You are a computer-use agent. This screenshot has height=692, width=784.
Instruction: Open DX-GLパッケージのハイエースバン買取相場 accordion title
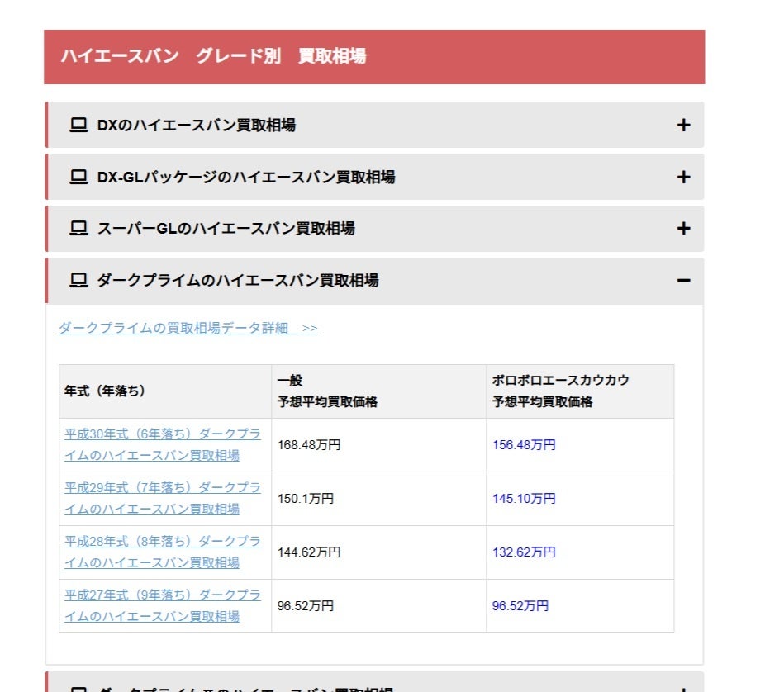tap(246, 177)
